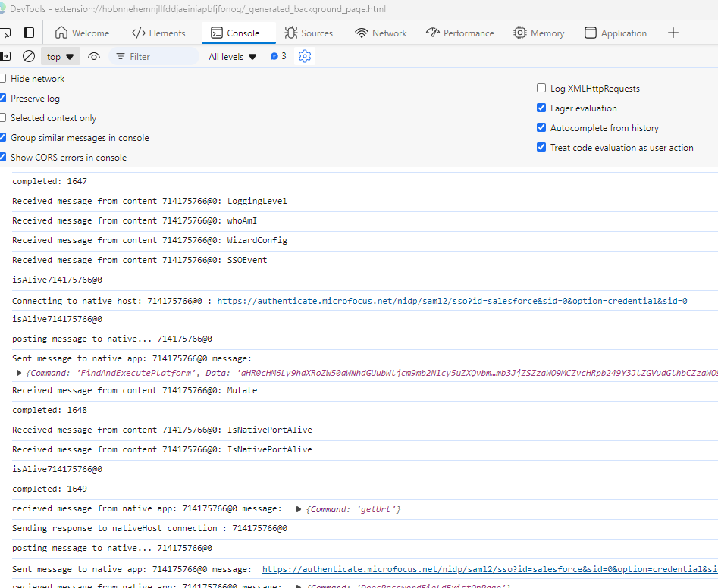Expand the FindAndExecutePlatform command object

pos(19,373)
